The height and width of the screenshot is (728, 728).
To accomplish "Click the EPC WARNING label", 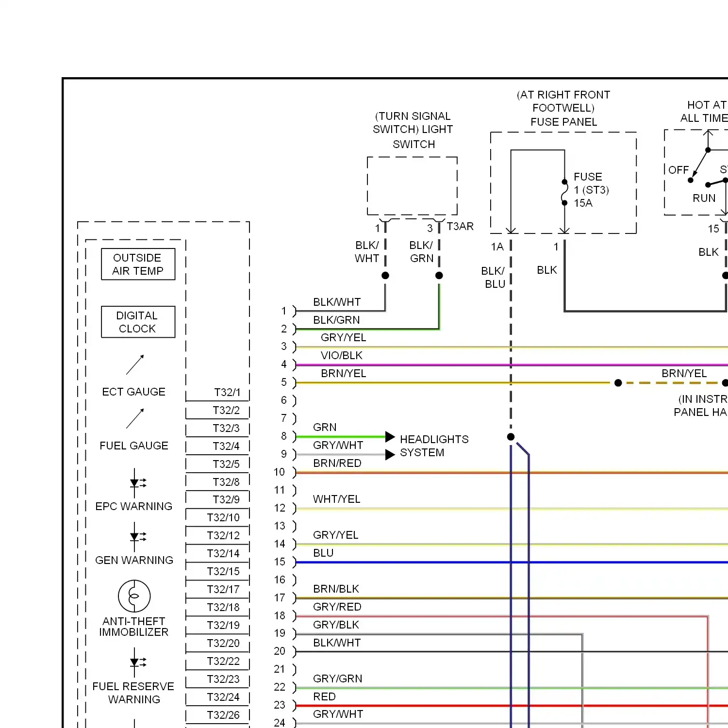I will (134, 506).
